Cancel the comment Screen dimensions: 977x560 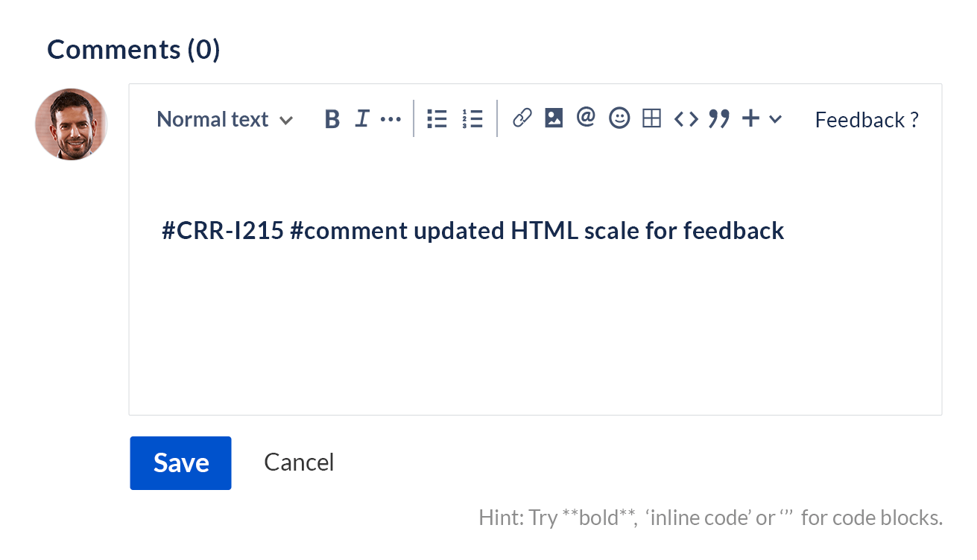click(x=299, y=462)
